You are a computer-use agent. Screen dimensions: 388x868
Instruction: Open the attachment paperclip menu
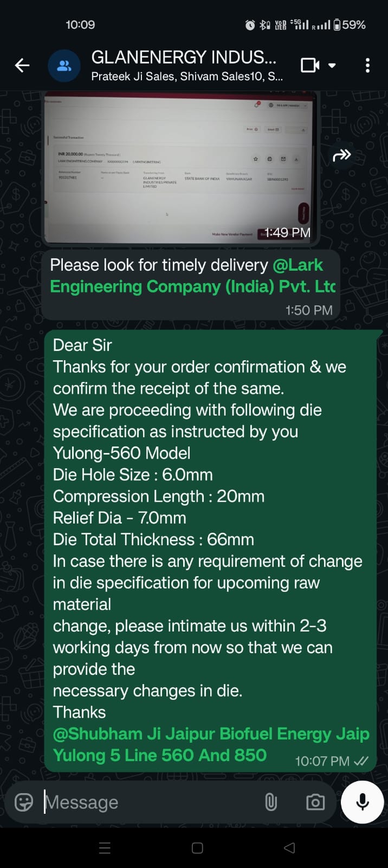click(270, 802)
